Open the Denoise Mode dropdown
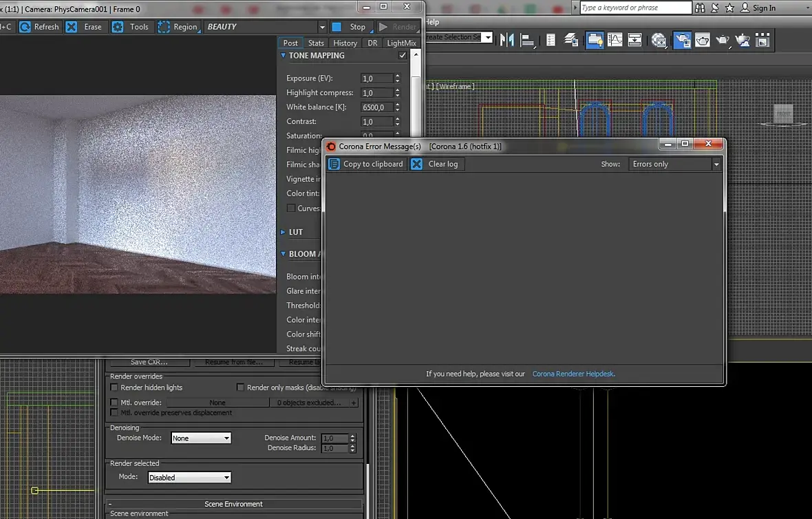 (201, 438)
